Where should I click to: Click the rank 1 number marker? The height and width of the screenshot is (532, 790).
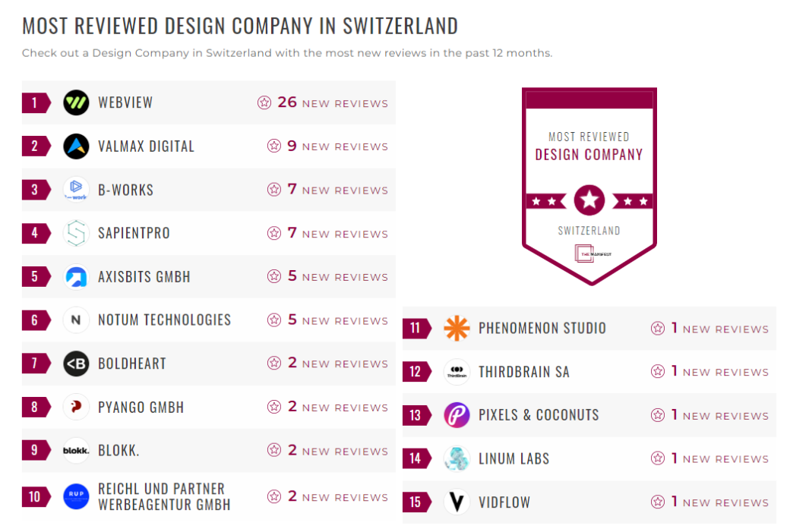click(x=35, y=102)
